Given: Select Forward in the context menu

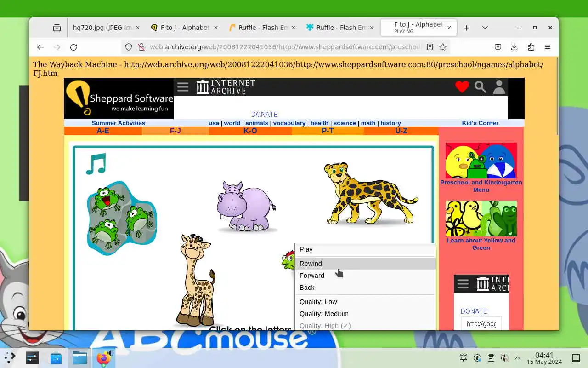Looking at the screenshot, I should pos(365,276).
